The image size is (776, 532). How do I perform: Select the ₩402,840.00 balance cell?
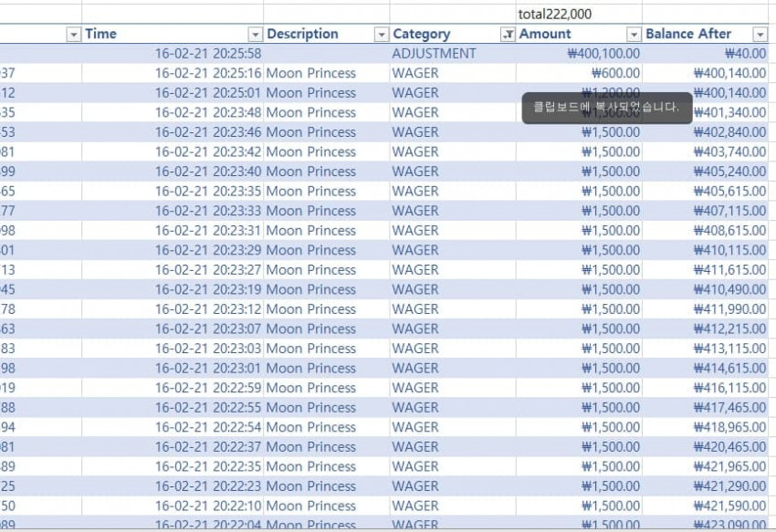click(x=705, y=132)
